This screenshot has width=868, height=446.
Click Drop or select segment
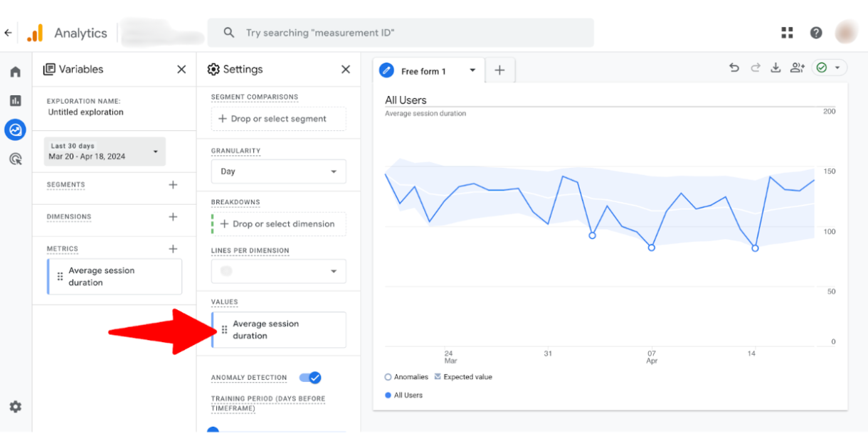(x=277, y=118)
